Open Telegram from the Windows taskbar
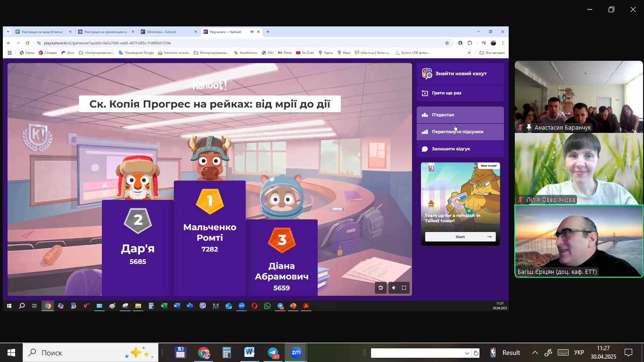644x362 pixels. click(273, 353)
